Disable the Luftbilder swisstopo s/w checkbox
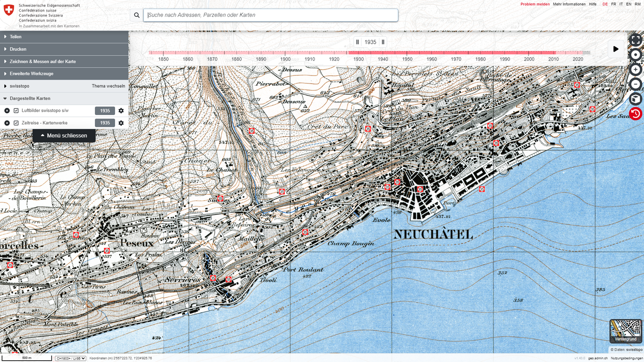644x362 pixels. [x=16, y=111]
